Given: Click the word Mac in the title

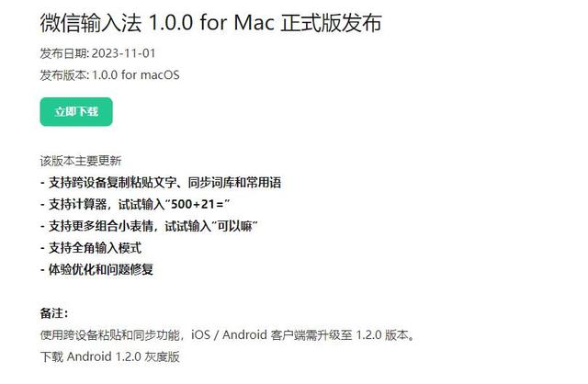Looking at the screenshot, I should [254, 23].
